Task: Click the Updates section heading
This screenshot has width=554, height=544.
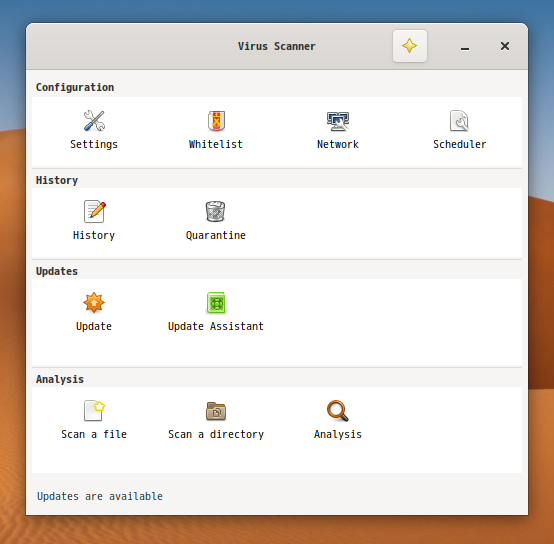Action: (x=57, y=271)
